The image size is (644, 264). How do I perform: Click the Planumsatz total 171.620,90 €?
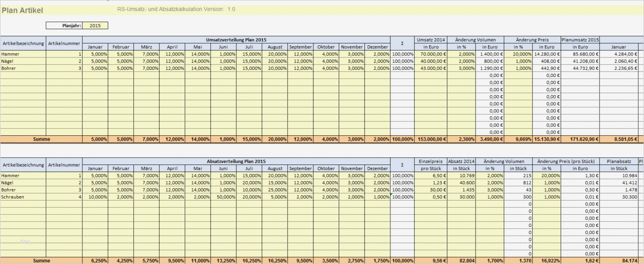580,139
